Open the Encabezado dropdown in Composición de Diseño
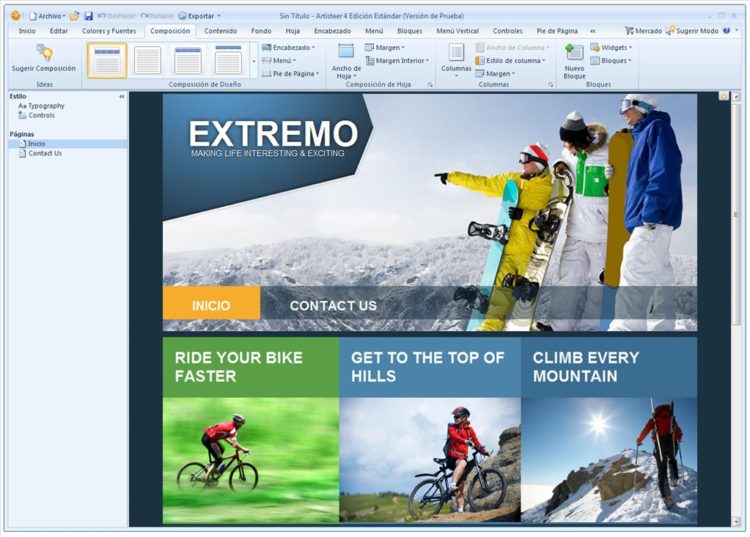 (288, 47)
